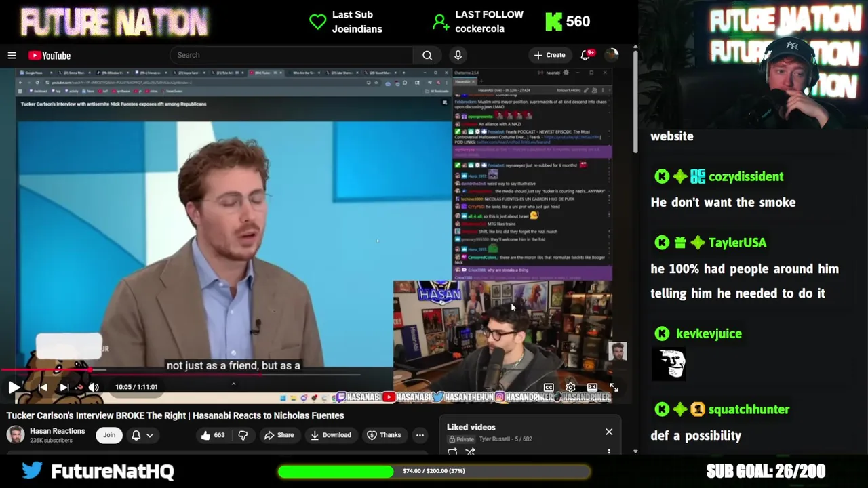Open YouTube notifications bell with 9+ badge
Image resolution: width=868 pixels, height=488 pixels.
coord(587,55)
